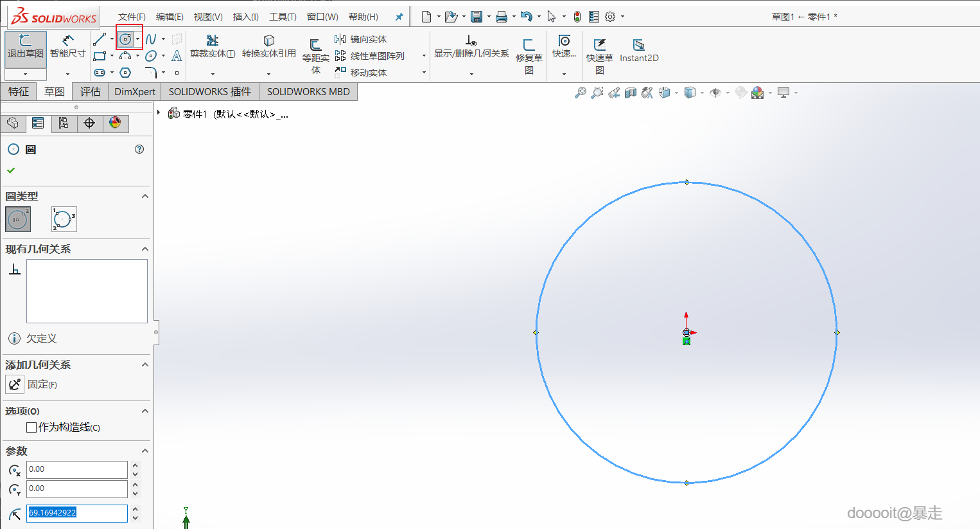The image size is (980, 529).
Task: Select the line sketch tool
Action: (x=99, y=40)
